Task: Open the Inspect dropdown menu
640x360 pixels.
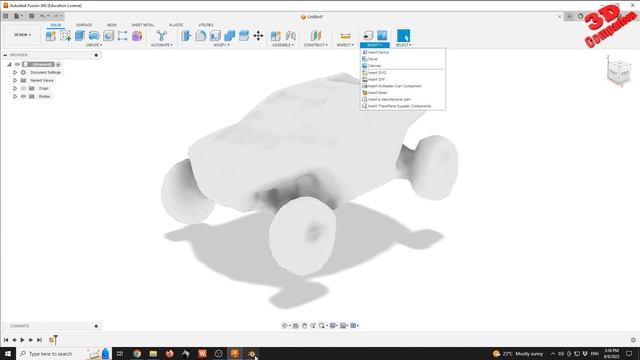Action: (x=345, y=45)
